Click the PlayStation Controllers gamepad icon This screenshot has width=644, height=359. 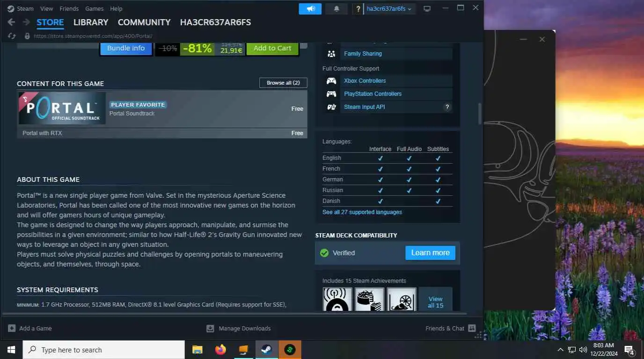click(331, 94)
